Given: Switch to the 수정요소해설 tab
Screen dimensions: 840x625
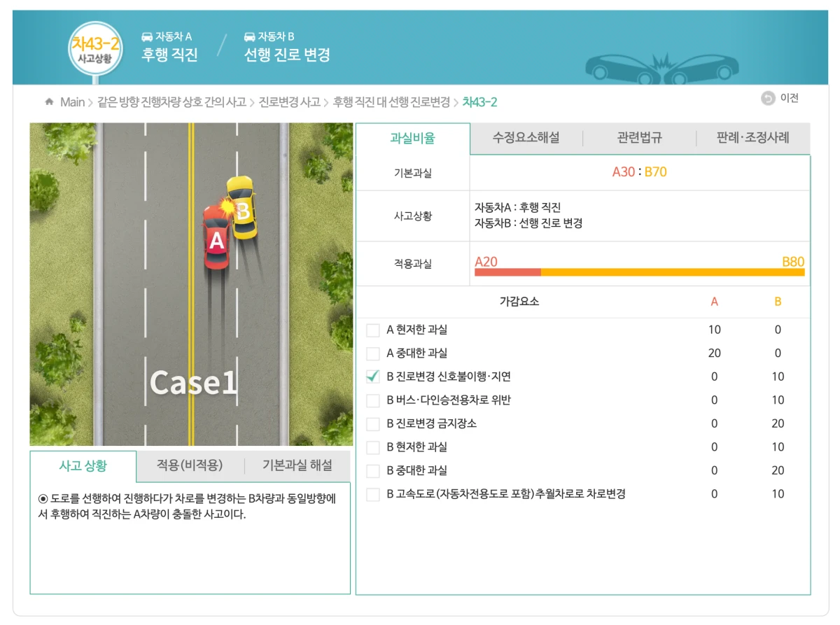Looking at the screenshot, I should click(x=526, y=138).
